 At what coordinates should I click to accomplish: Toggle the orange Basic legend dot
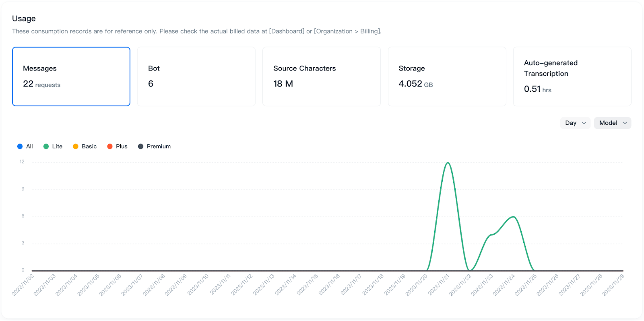pyautogui.click(x=76, y=147)
